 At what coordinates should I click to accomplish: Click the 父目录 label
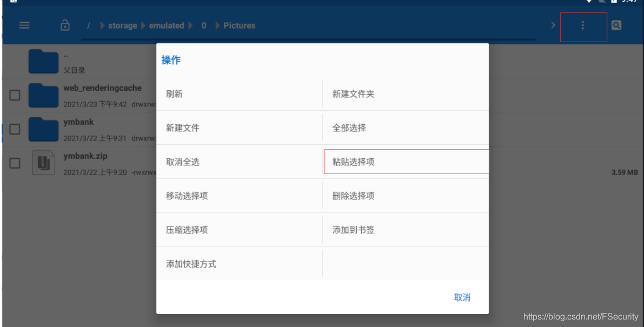pos(74,70)
